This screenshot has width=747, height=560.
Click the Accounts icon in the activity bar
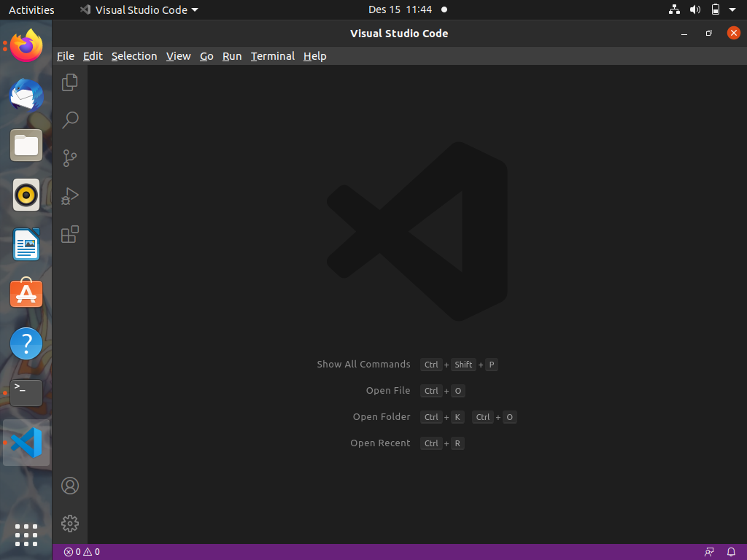pyautogui.click(x=69, y=485)
